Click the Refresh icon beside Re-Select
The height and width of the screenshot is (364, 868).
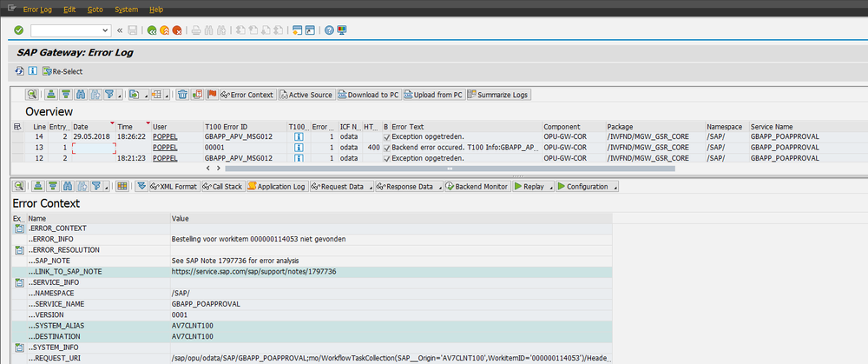point(19,71)
